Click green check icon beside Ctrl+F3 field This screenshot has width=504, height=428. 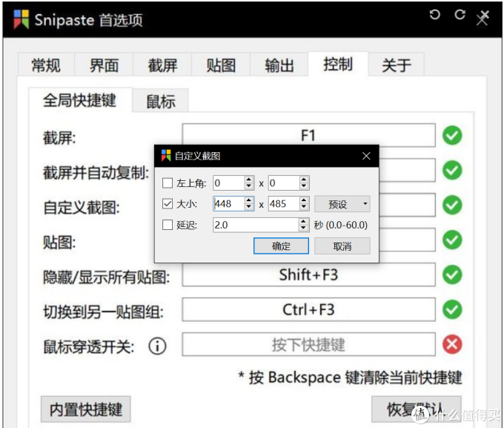pos(452,309)
